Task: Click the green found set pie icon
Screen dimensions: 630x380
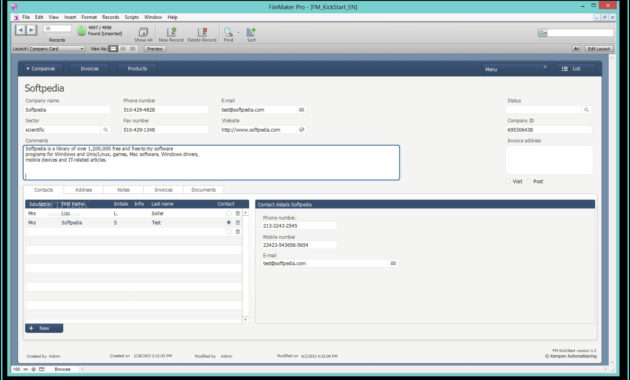Action: (x=82, y=31)
